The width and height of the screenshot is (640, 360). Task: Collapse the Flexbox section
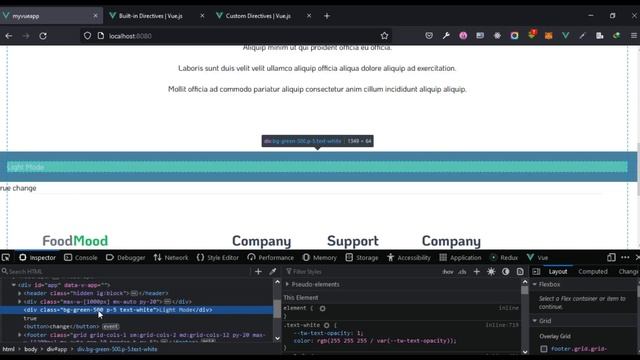pos(535,284)
